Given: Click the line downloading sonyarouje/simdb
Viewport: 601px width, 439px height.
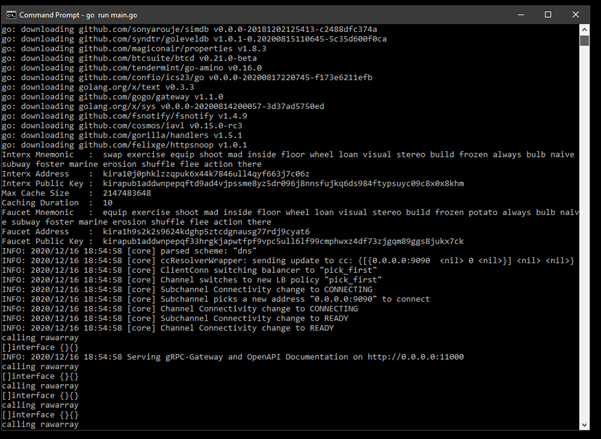Looking at the screenshot, I should pos(189,30).
